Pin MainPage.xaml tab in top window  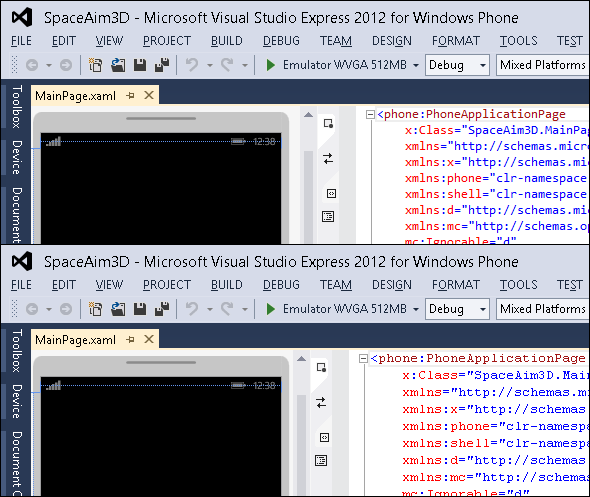(x=131, y=96)
